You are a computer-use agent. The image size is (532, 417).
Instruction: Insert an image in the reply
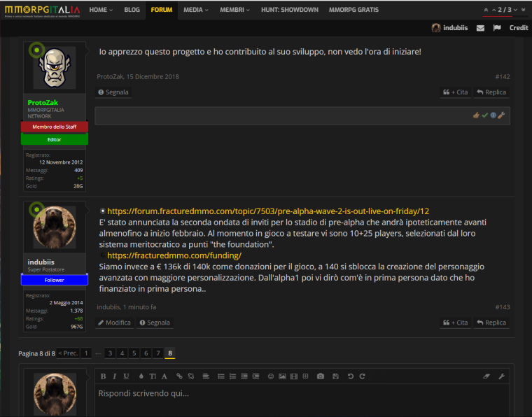tap(282, 376)
